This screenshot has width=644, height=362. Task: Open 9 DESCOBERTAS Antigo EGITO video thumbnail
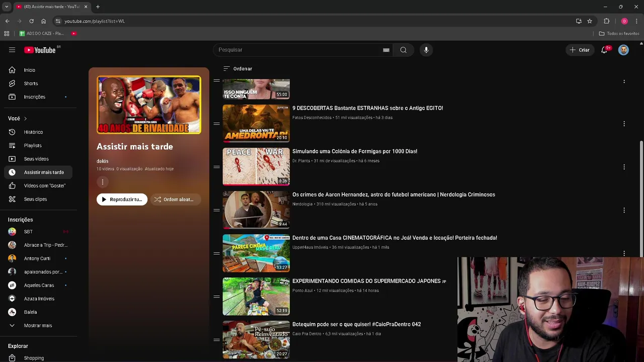point(256,124)
